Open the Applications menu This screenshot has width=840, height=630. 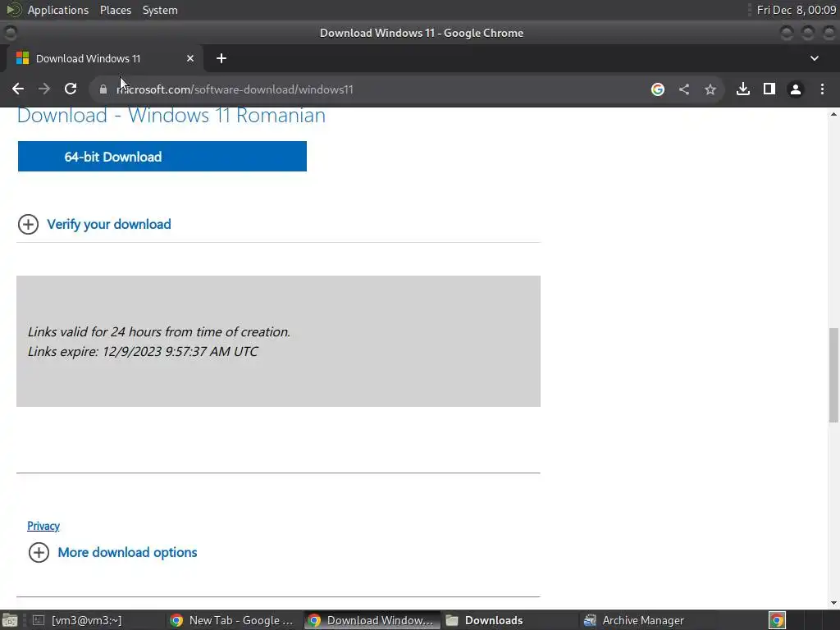point(58,10)
